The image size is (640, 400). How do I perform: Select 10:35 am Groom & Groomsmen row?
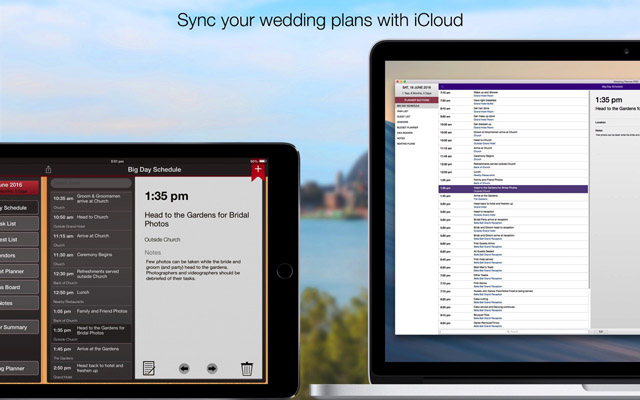(91, 201)
